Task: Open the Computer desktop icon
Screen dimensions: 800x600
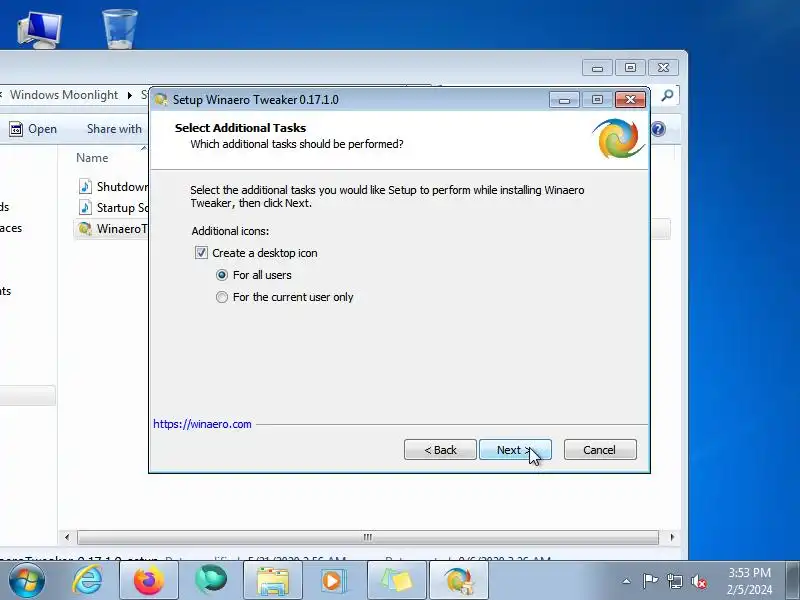Action: pos(39,30)
